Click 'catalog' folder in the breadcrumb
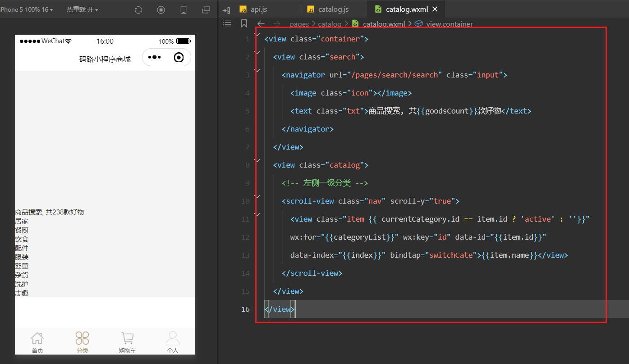The image size is (629, 364). coord(330,24)
